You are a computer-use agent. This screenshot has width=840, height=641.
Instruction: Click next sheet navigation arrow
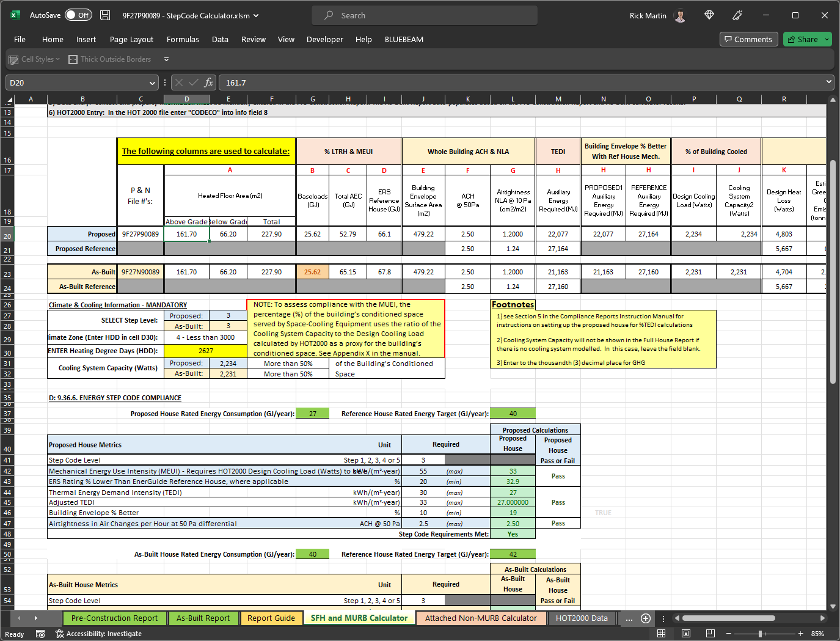pos(36,618)
